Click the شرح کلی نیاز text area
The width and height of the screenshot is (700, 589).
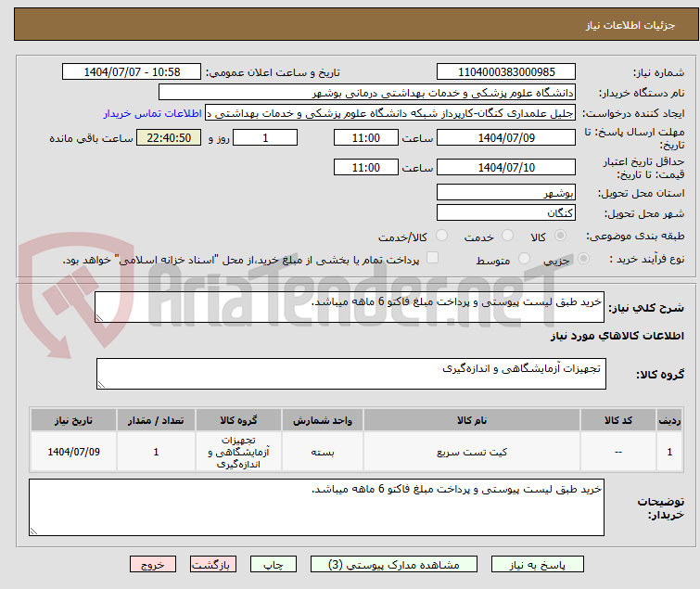[x=350, y=307]
